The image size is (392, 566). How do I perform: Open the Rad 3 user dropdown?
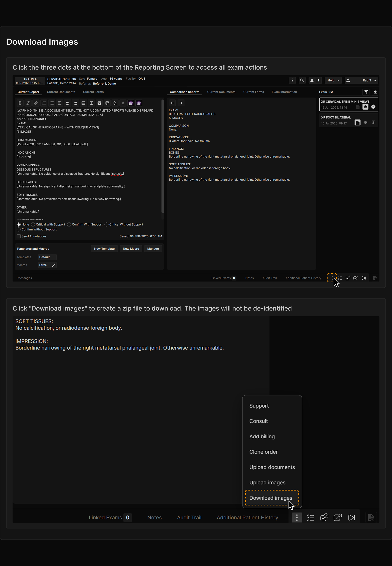(x=361, y=80)
